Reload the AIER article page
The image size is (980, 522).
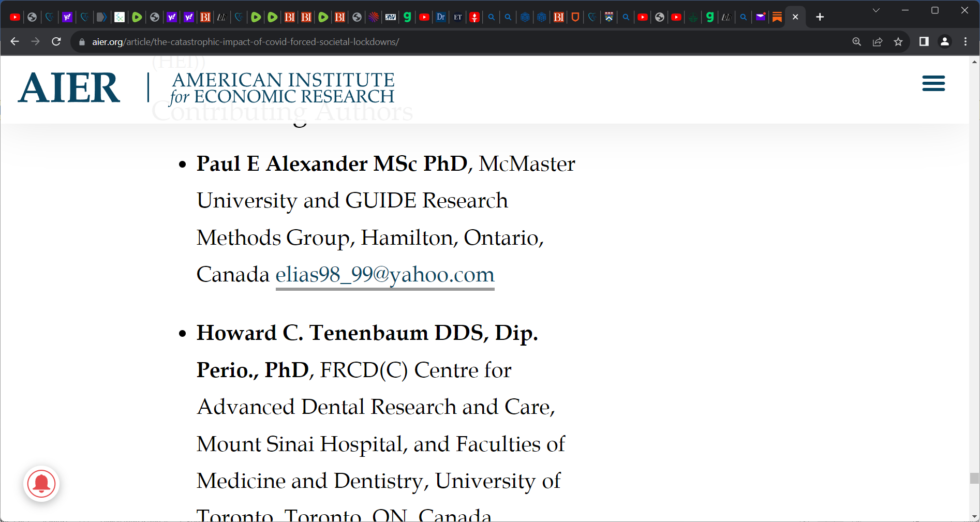click(56, 41)
